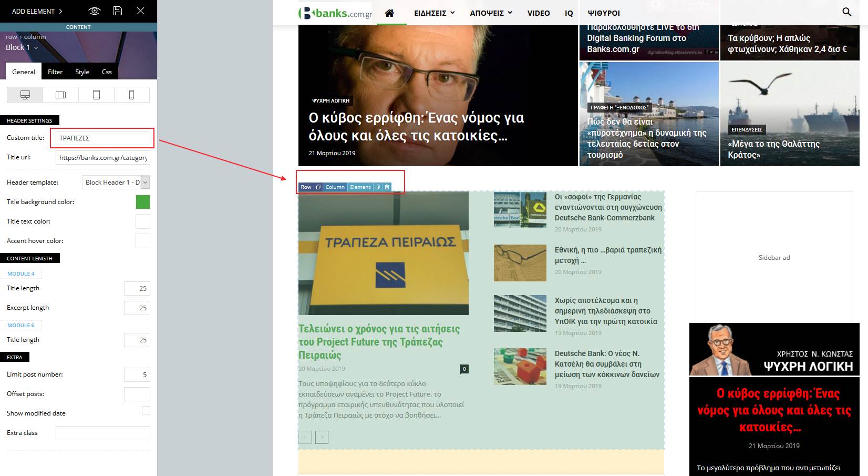Go to home via house icon
This screenshot has height=476, width=868.
pyautogui.click(x=389, y=13)
